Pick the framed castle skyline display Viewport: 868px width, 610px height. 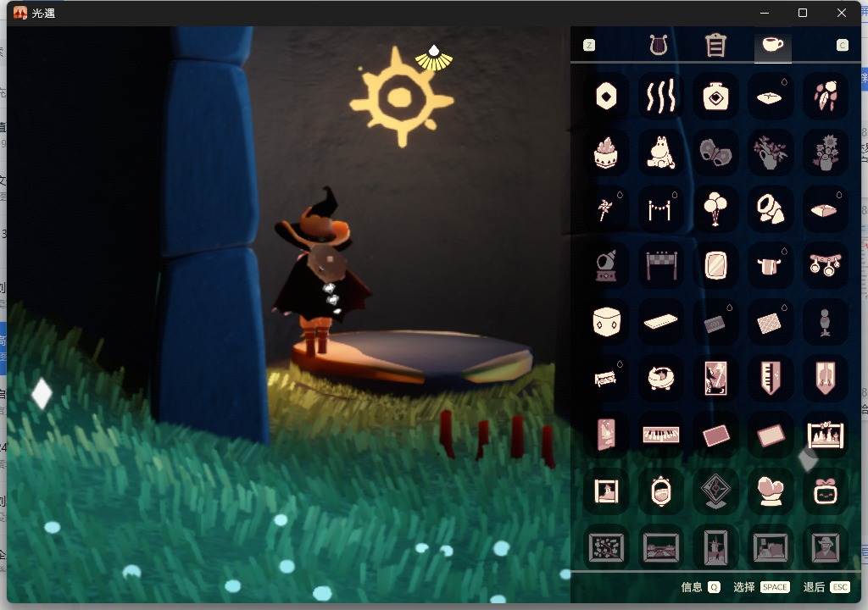pos(825,435)
